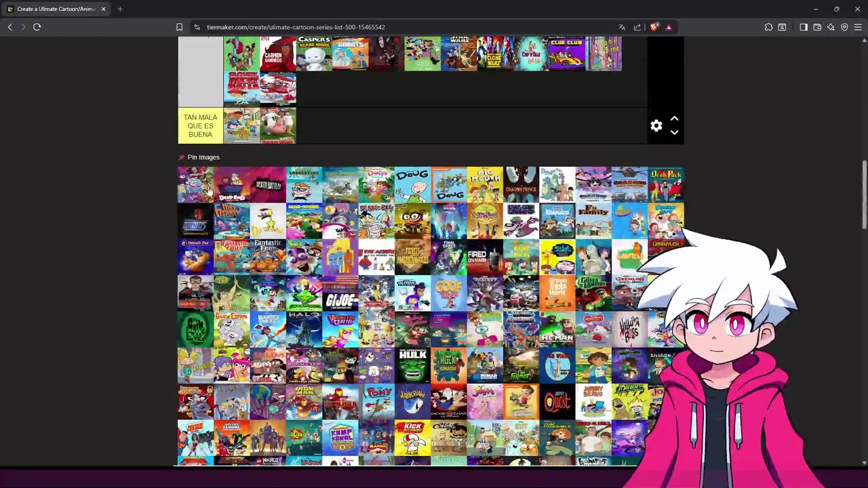Select the TAN MALA QUE ES BUENA label

point(200,126)
